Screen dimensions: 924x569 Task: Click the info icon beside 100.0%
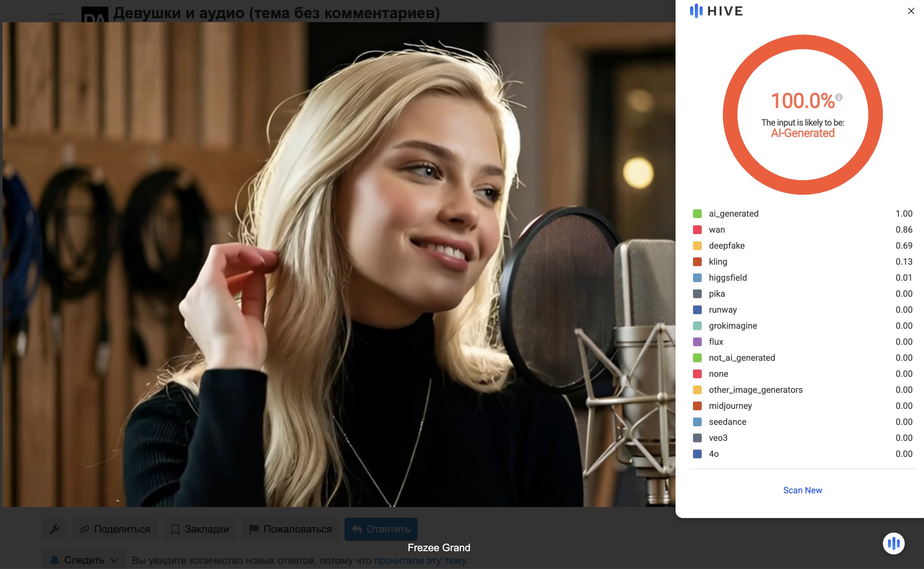[839, 97]
